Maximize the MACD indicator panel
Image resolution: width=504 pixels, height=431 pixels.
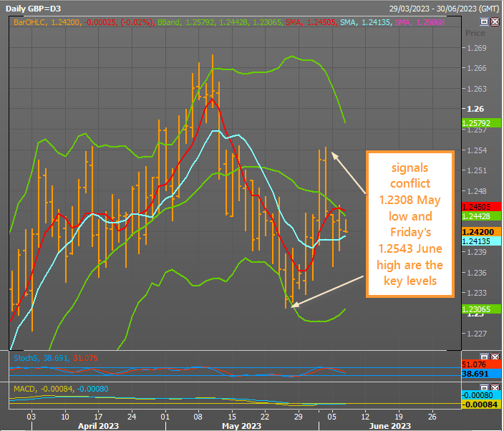click(484, 387)
